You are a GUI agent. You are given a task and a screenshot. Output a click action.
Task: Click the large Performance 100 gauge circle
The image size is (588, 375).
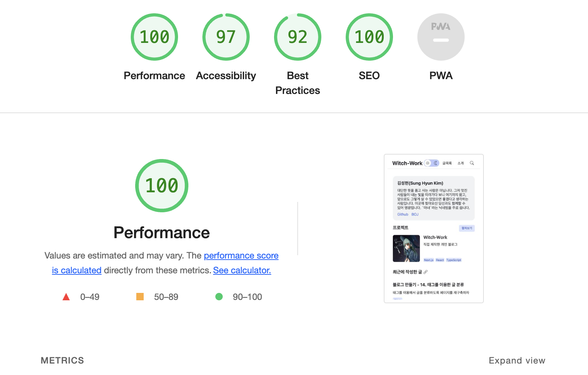point(162,186)
